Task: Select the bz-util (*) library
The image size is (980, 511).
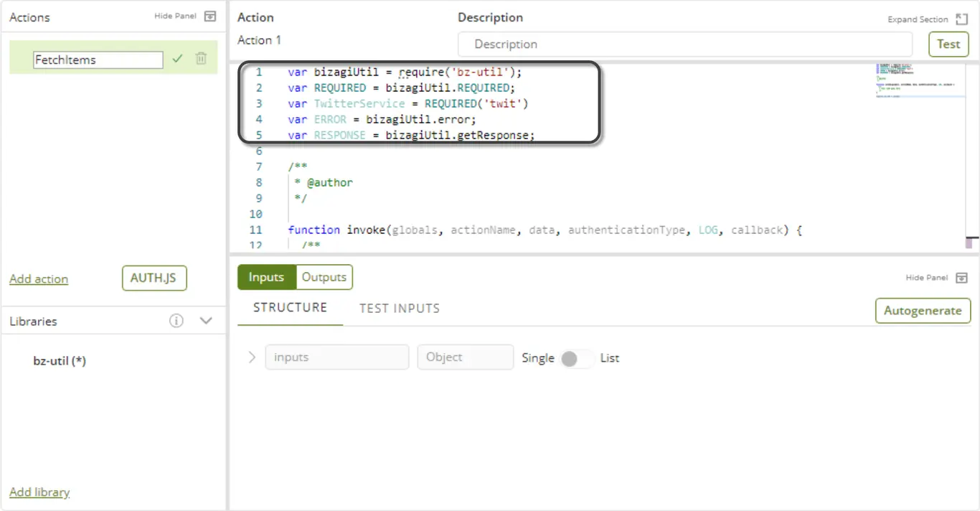Action: [x=60, y=361]
